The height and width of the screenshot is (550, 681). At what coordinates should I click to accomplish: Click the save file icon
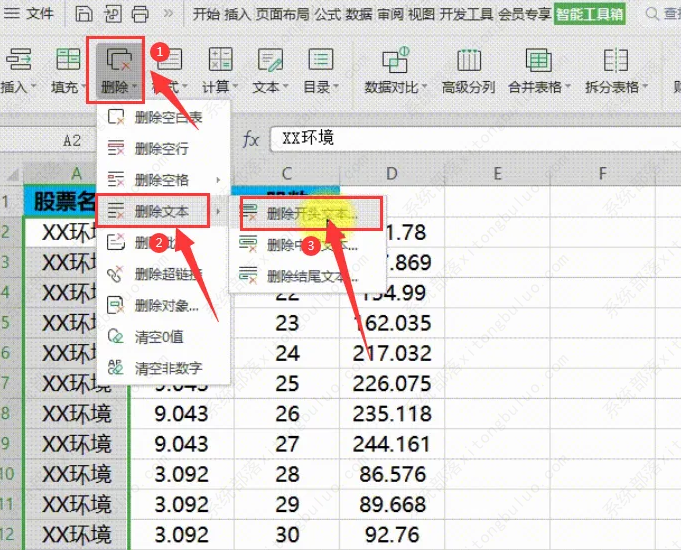(x=83, y=13)
